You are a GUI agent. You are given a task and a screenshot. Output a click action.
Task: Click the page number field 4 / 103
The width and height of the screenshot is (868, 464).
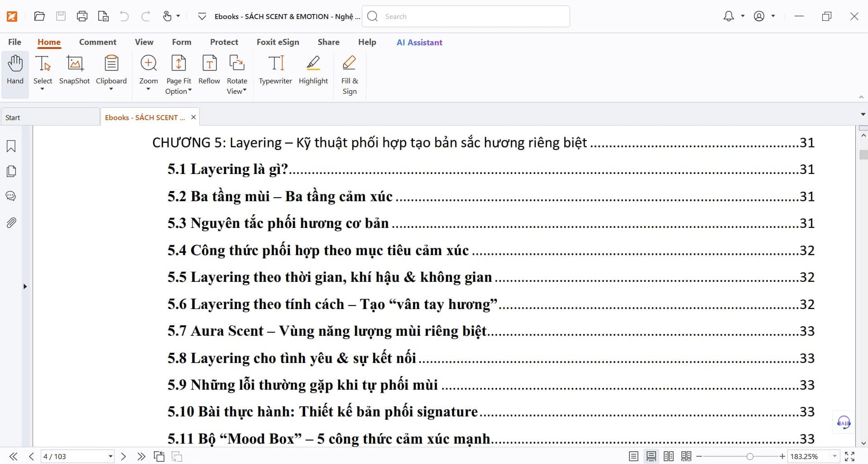click(x=77, y=456)
